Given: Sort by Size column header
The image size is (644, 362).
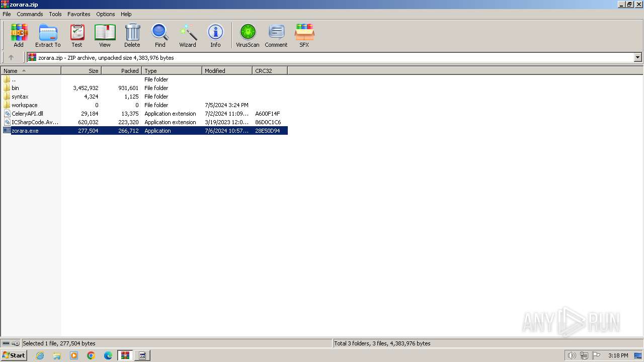Looking at the screenshot, I should (x=82, y=71).
